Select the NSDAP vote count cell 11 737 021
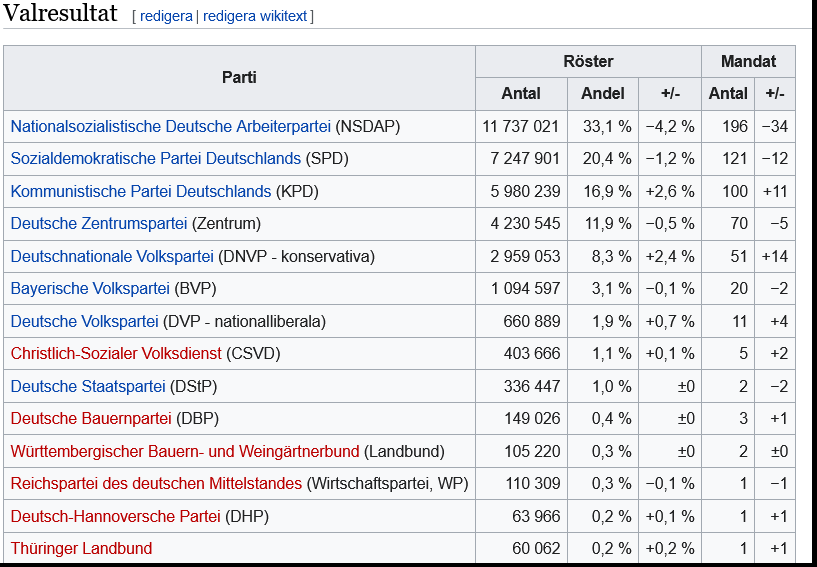 [x=520, y=126]
